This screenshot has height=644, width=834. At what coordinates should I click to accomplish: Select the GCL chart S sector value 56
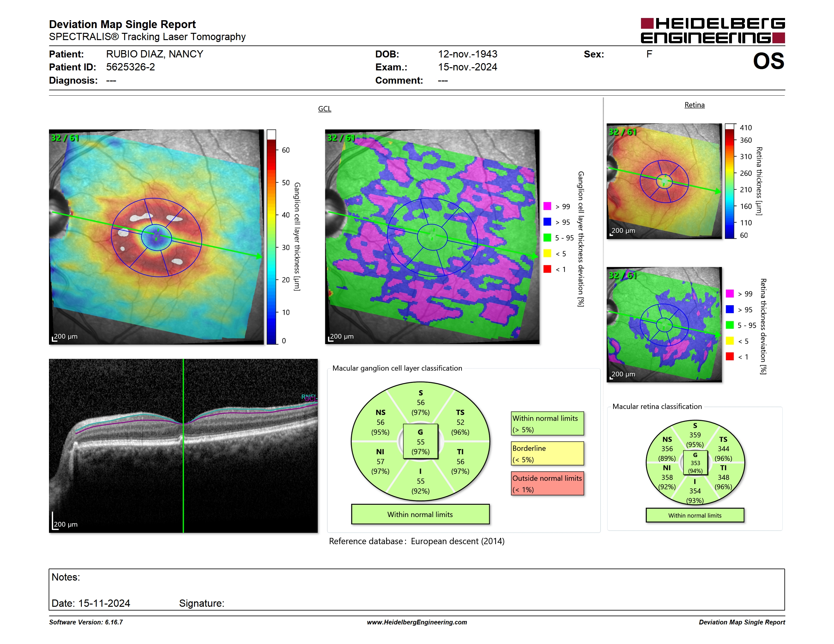[x=420, y=402]
